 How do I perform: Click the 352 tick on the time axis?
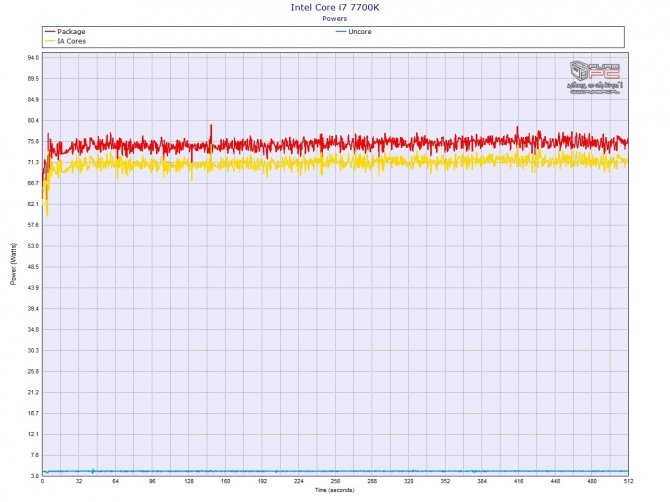click(x=445, y=481)
